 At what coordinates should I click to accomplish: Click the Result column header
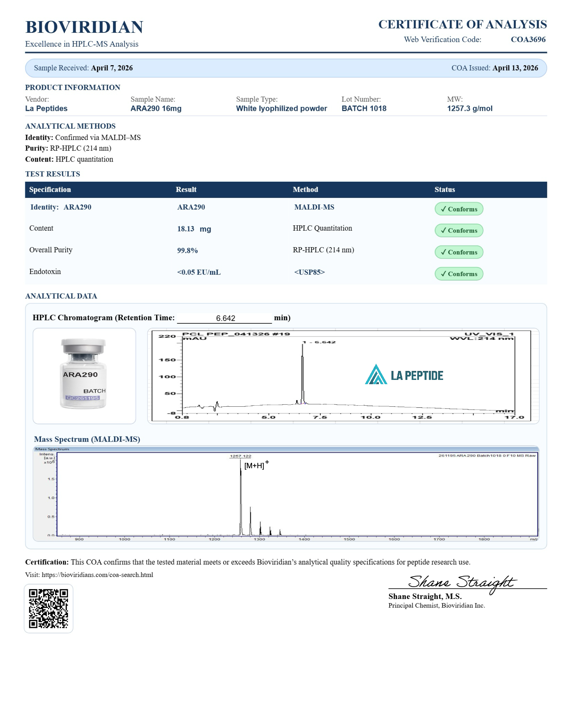click(x=186, y=189)
